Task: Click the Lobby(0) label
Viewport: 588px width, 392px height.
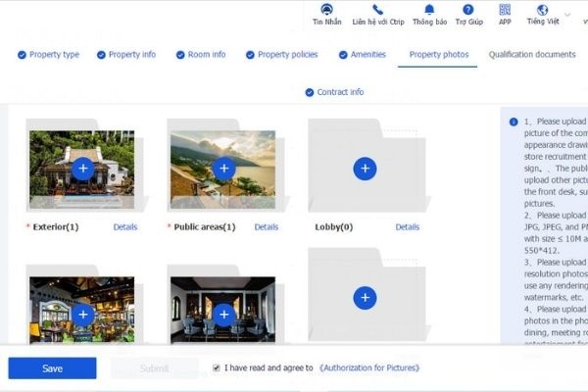Action: (x=334, y=227)
